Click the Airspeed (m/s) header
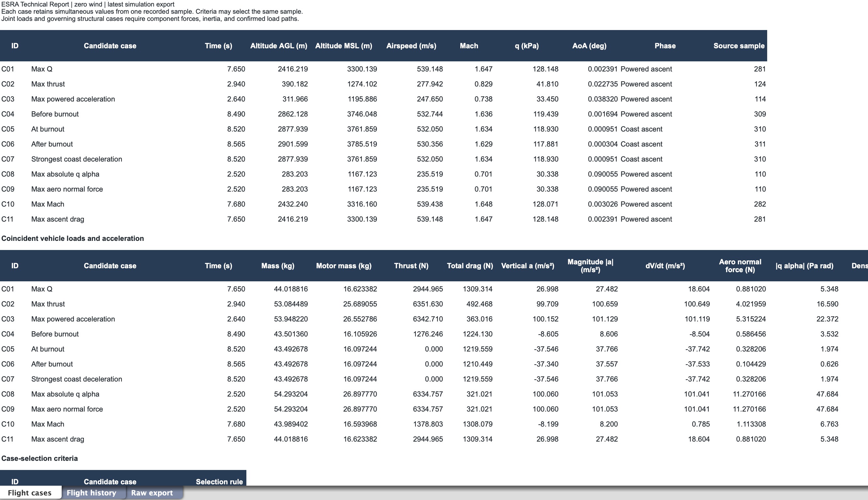868x500 pixels. tap(411, 46)
